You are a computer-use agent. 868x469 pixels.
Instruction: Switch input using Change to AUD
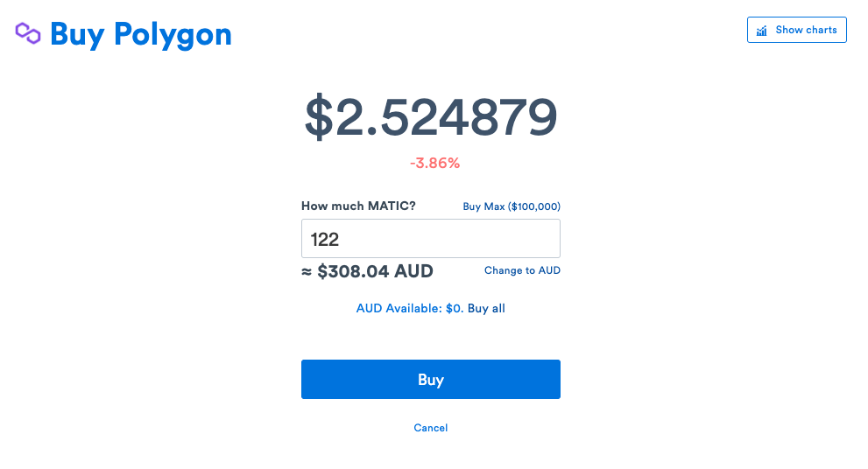point(522,270)
